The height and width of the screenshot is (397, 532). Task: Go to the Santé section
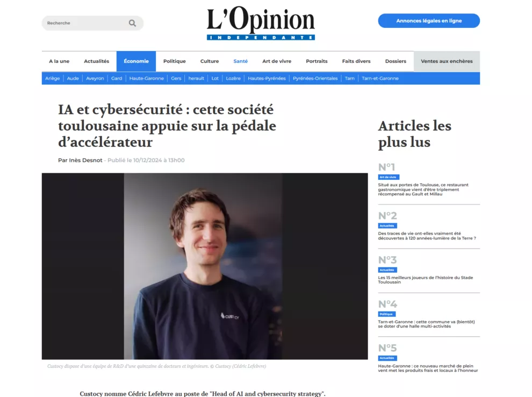pos(241,61)
